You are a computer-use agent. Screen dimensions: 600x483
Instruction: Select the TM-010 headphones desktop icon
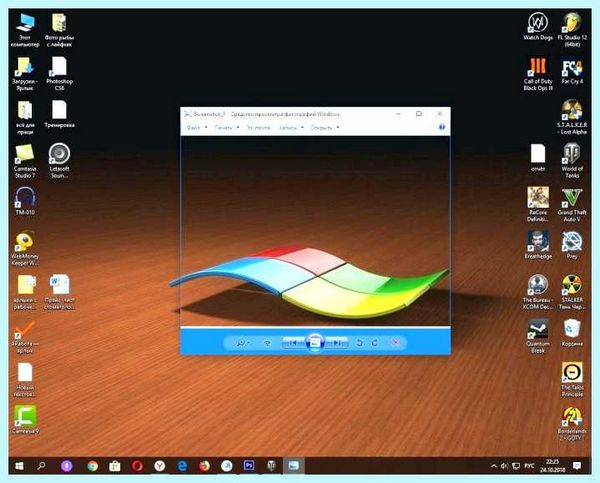pos(25,201)
